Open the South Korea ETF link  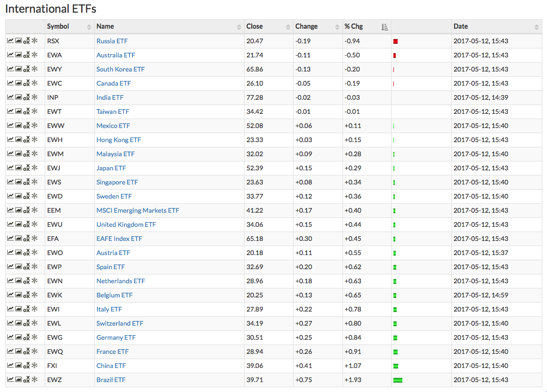point(120,69)
